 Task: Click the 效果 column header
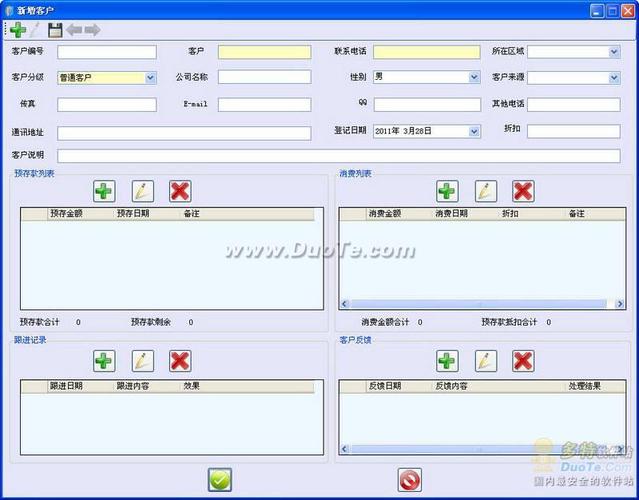pyautogui.click(x=247, y=386)
